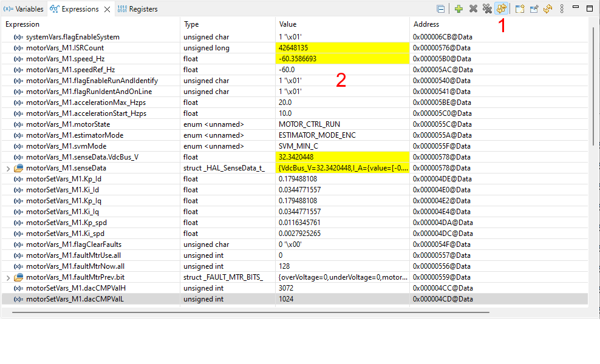Switch to the Registers tab
Screen dimensions: 600x364
click(x=137, y=9)
